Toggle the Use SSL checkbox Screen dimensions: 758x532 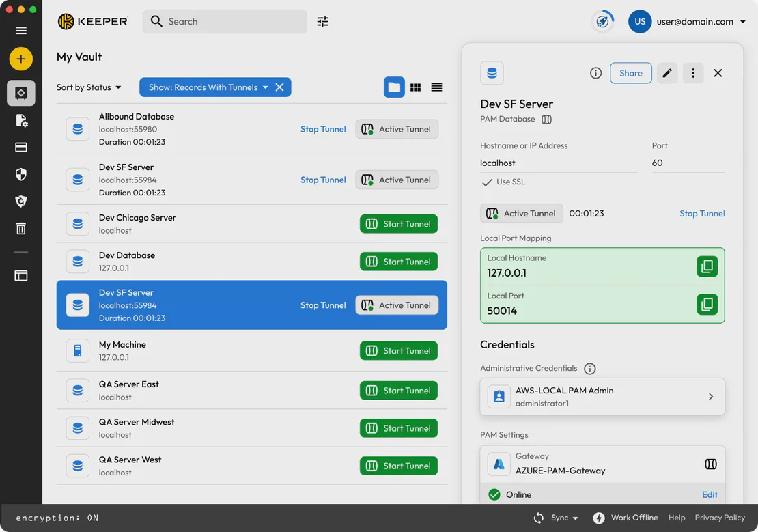point(487,182)
